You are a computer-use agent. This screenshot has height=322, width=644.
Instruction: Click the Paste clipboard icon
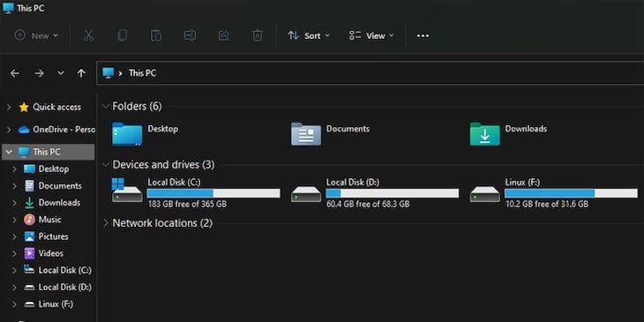155,36
